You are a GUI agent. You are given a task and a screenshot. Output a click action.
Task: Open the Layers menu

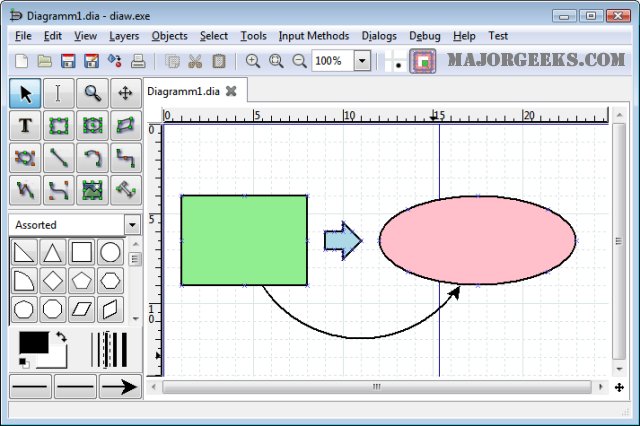pyautogui.click(x=124, y=36)
